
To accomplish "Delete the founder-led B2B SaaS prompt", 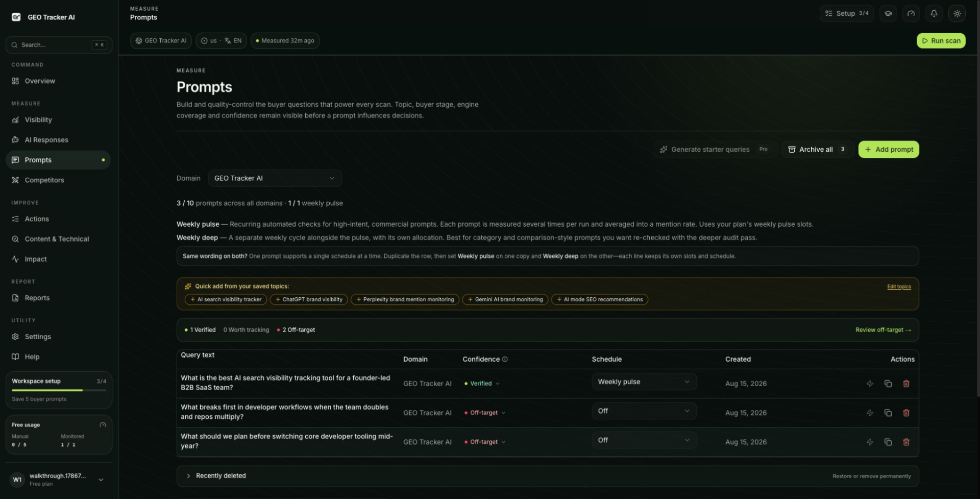I will [906, 384].
